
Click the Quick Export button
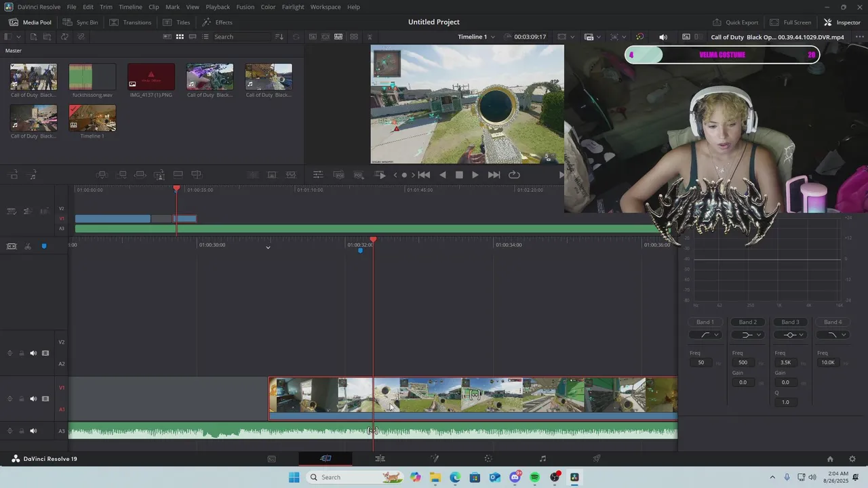tap(735, 22)
